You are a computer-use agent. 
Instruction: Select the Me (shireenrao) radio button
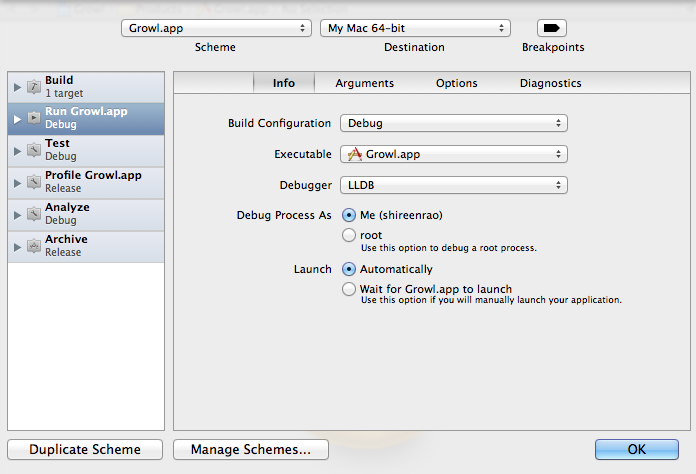(349, 215)
